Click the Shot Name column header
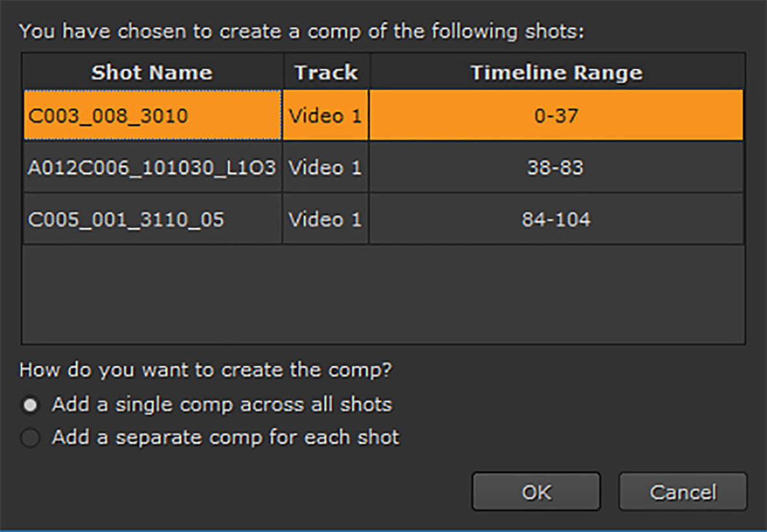 (x=152, y=72)
